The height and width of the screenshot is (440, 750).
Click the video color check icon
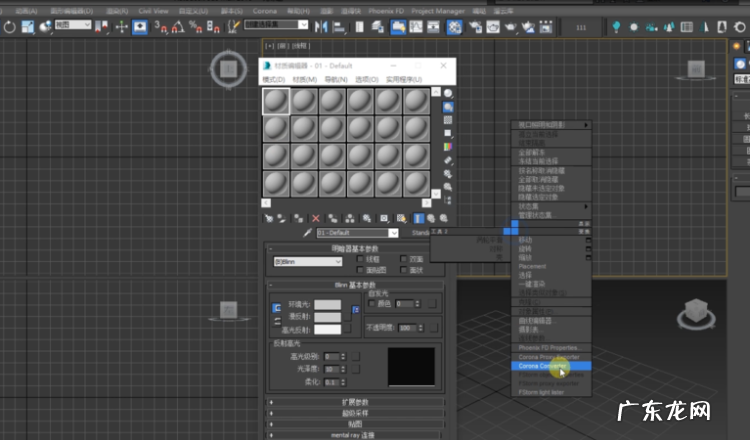[448, 147]
